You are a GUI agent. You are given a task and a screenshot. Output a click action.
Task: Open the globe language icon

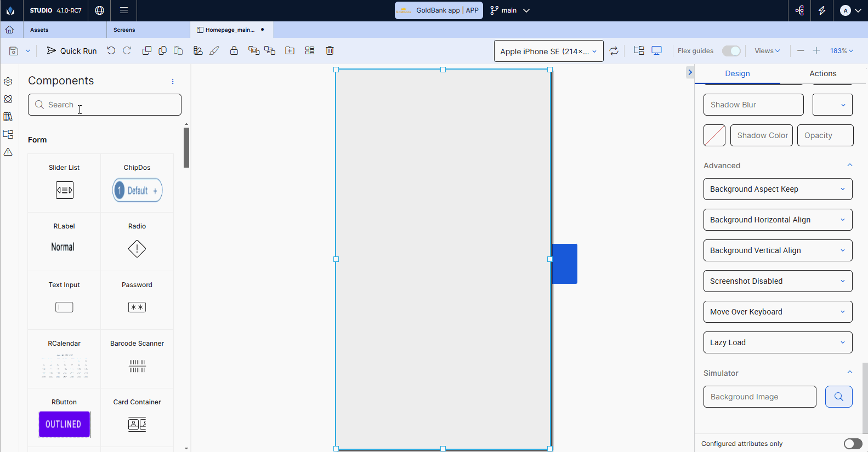[99, 10]
